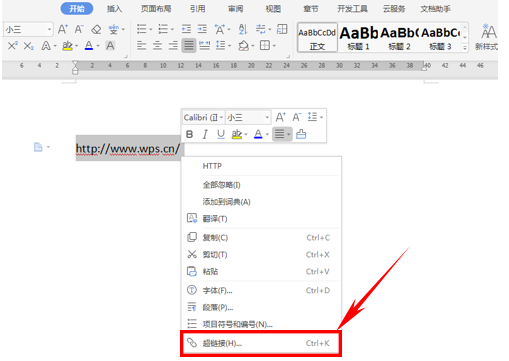509x361 pixels.
Task: Open the font size dropdown in ribbon
Action: coord(49,29)
